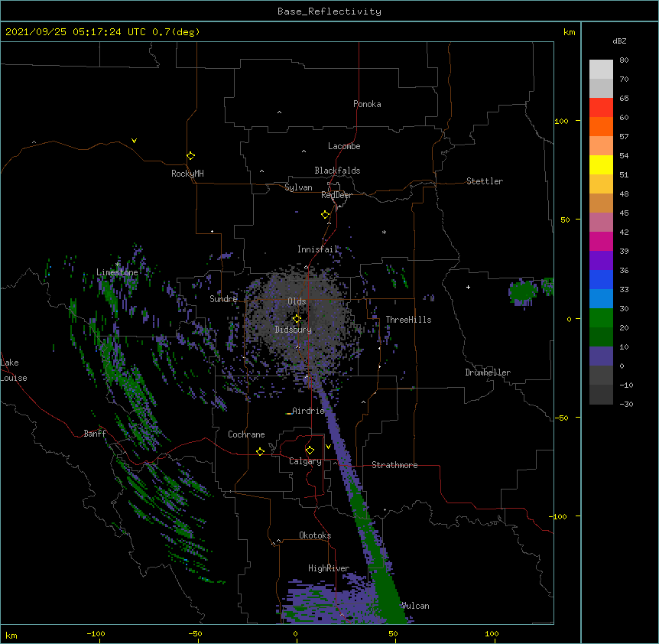Click the 50 tick label on bottom axis

(x=393, y=633)
